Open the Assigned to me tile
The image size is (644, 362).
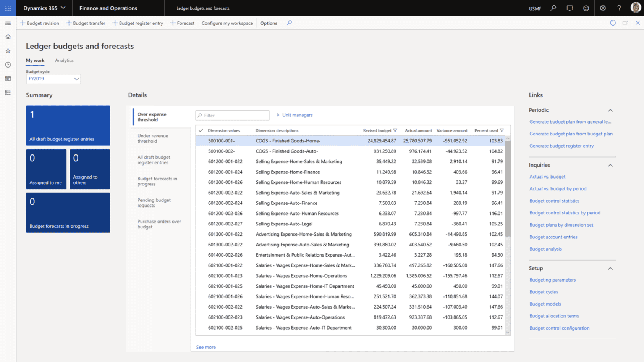[x=46, y=169]
